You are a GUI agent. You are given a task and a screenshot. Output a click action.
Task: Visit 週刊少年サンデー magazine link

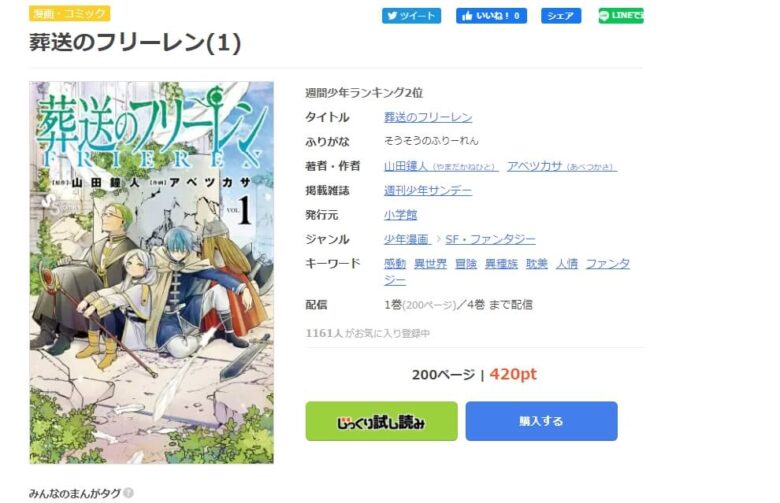pyautogui.click(x=428, y=191)
